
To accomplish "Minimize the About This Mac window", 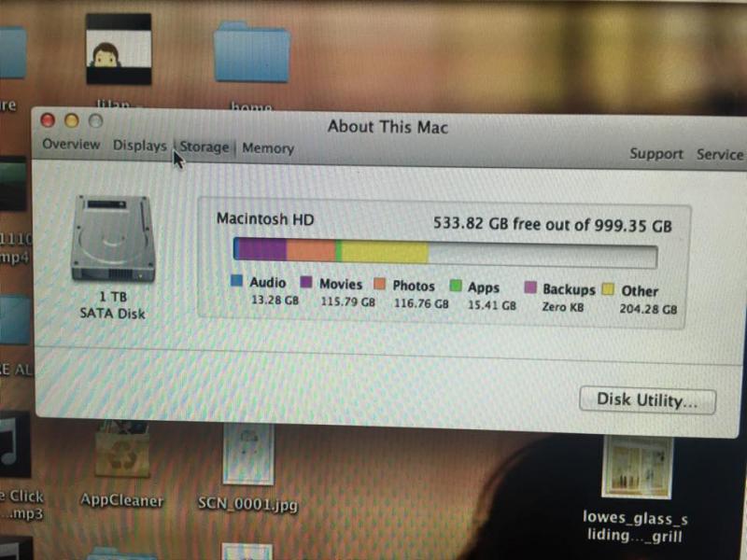I will pos(72,120).
